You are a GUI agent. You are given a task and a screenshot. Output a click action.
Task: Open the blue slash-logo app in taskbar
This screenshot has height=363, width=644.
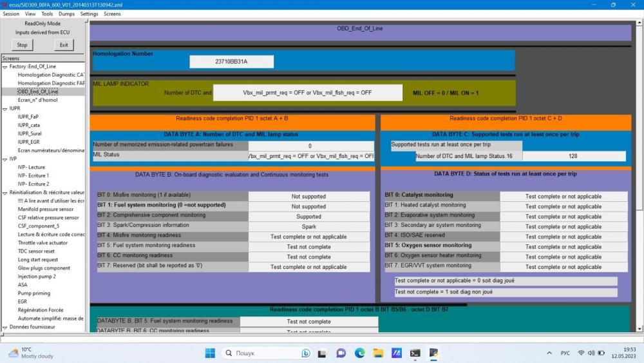click(397, 353)
